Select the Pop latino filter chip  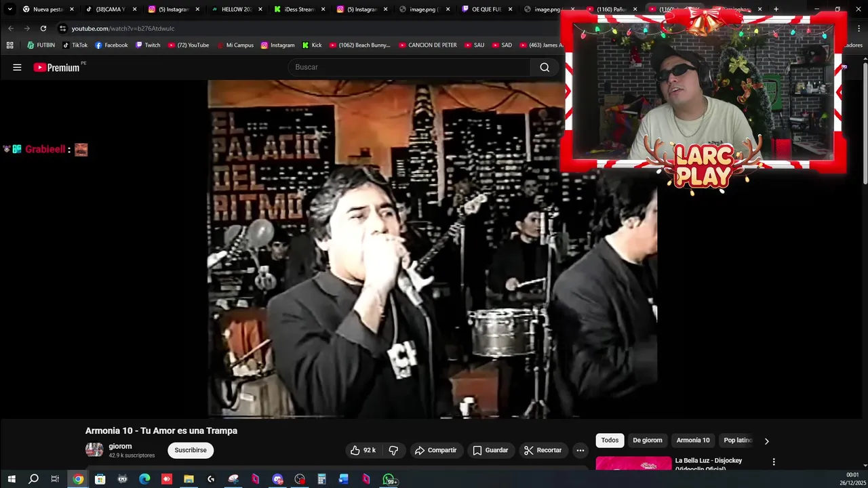(738, 441)
